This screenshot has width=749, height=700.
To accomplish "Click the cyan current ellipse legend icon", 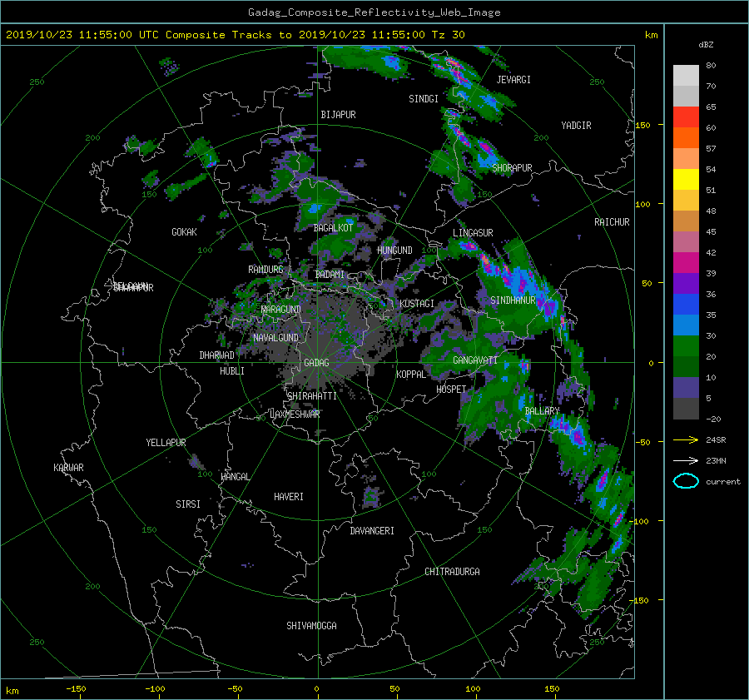I will [686, 481].
